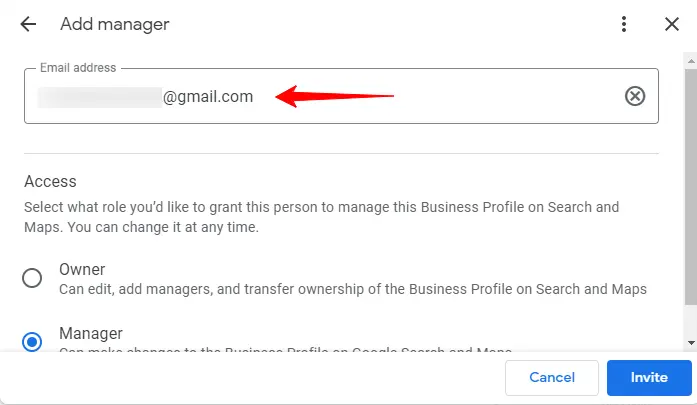Open the three-dot more options menu

[624, 24]
